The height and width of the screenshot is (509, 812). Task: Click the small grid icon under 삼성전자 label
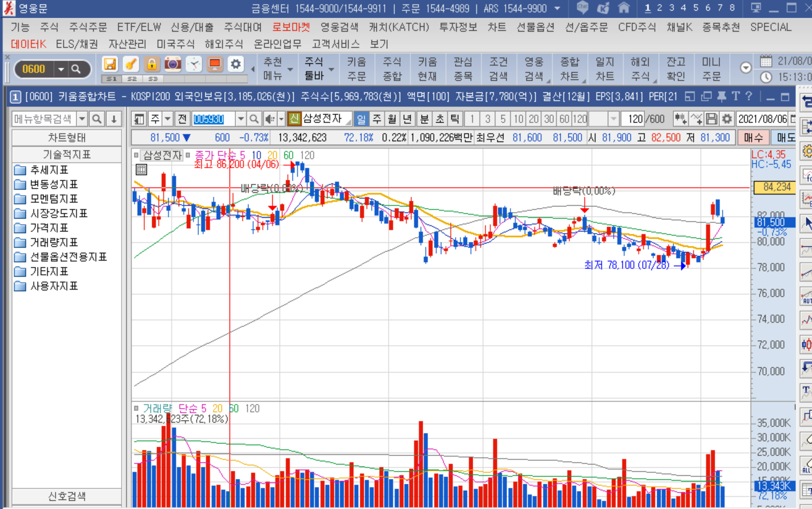click(141, 170)
